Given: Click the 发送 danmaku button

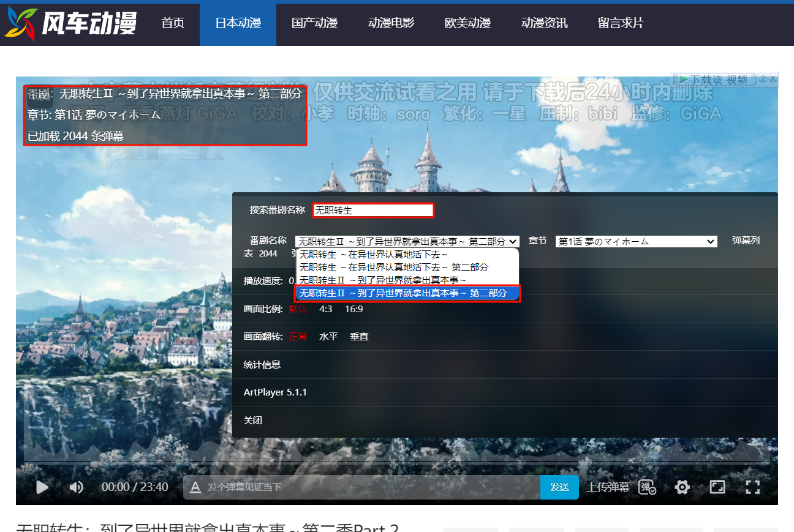Looking at the screenshot, I should [x=559, y=487].
